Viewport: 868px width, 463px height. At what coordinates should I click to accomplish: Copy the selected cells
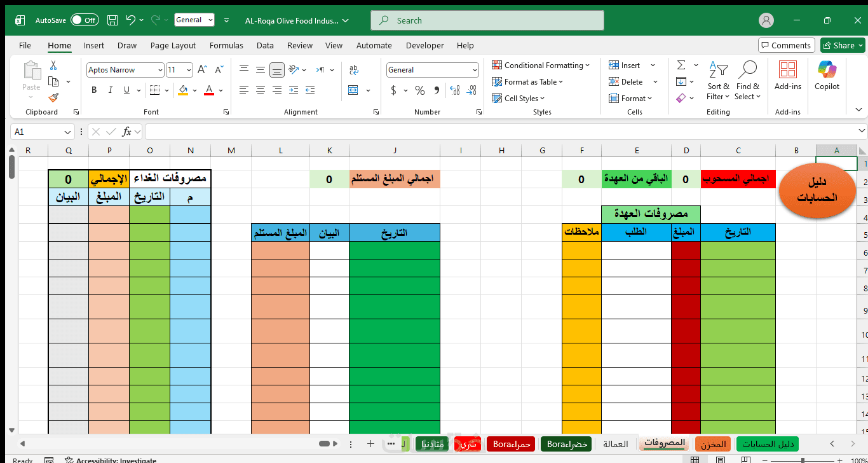pos(53,81)
